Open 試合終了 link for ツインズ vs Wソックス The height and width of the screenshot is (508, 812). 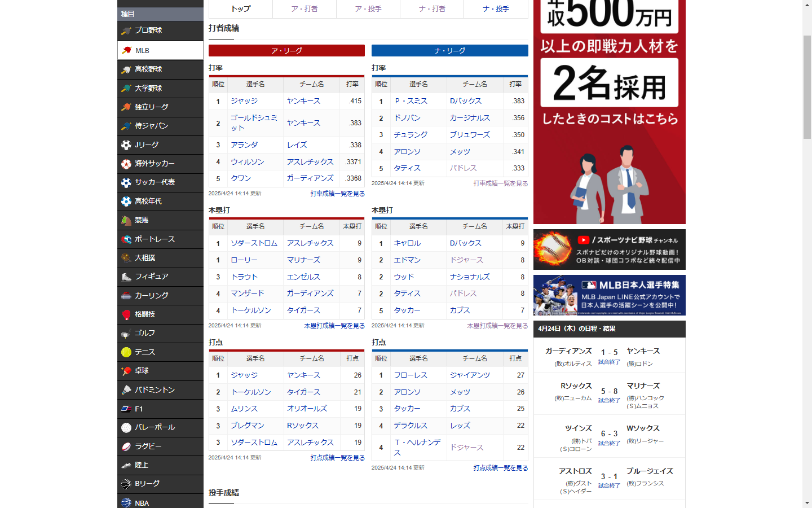coord(609,444)
